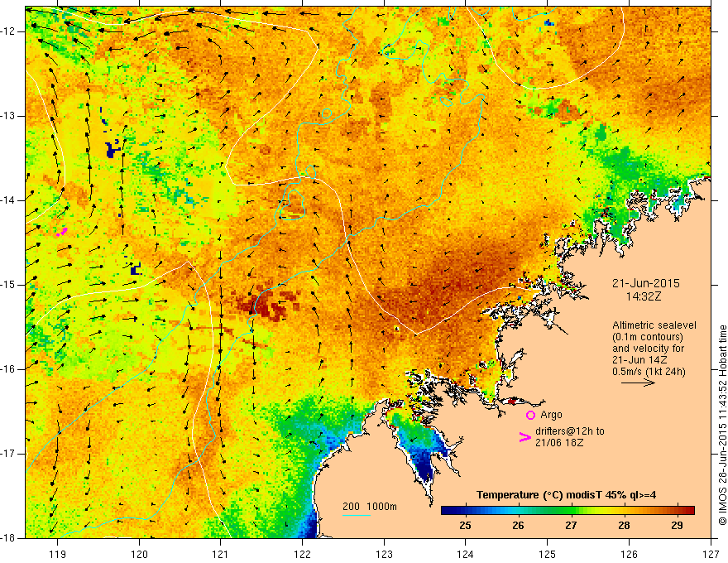Click the drifters@12h to legend text
The image size is (728, 563).
click(570, 431)
